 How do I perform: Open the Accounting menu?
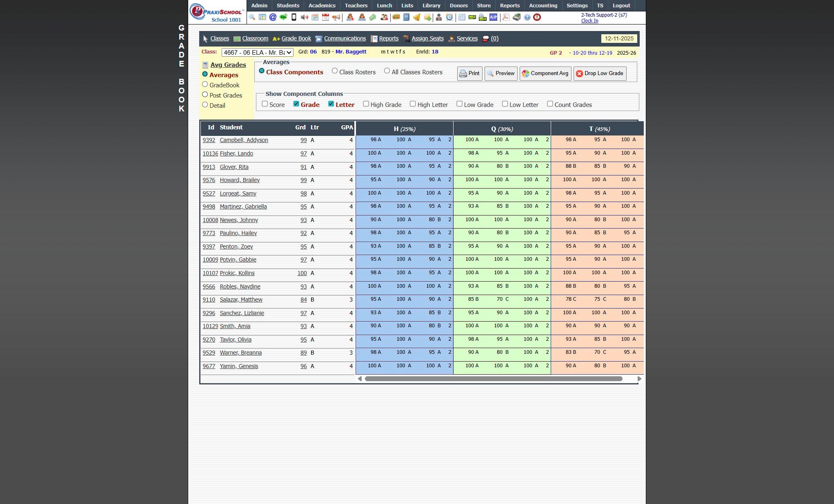click(543, 5)
